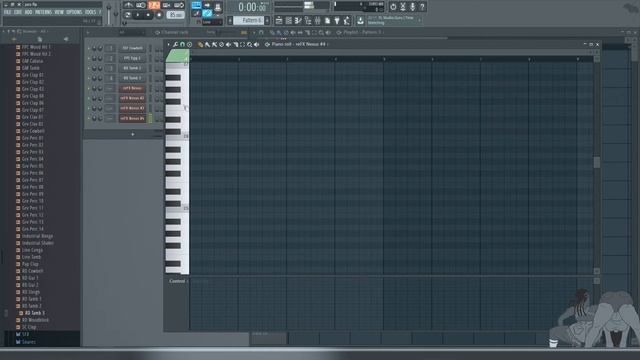Toggle channel select indicator for reFX Nexus #4

pyautogui.click(x=150, y=118)
